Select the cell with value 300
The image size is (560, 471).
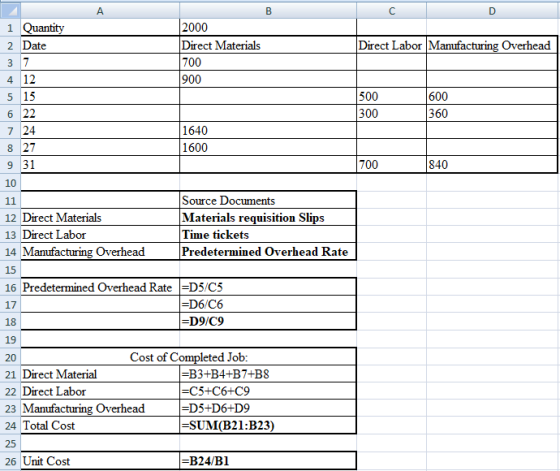coord(391,114)
